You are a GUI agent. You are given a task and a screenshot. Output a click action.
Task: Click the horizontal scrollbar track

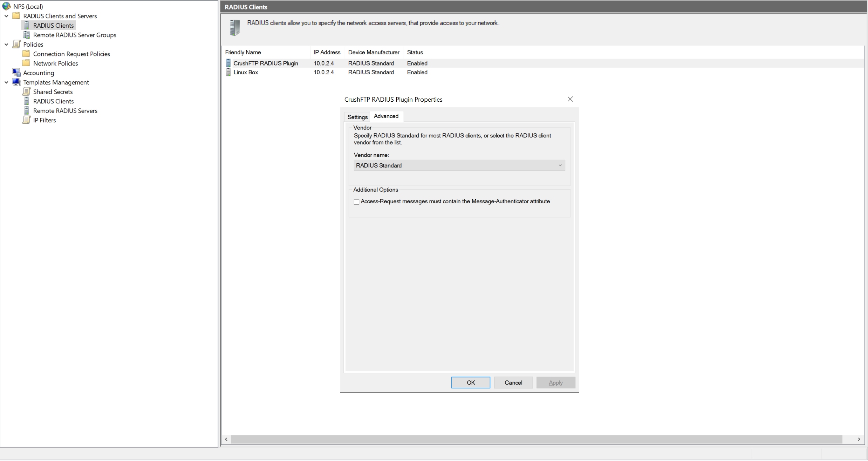point(536,439)
